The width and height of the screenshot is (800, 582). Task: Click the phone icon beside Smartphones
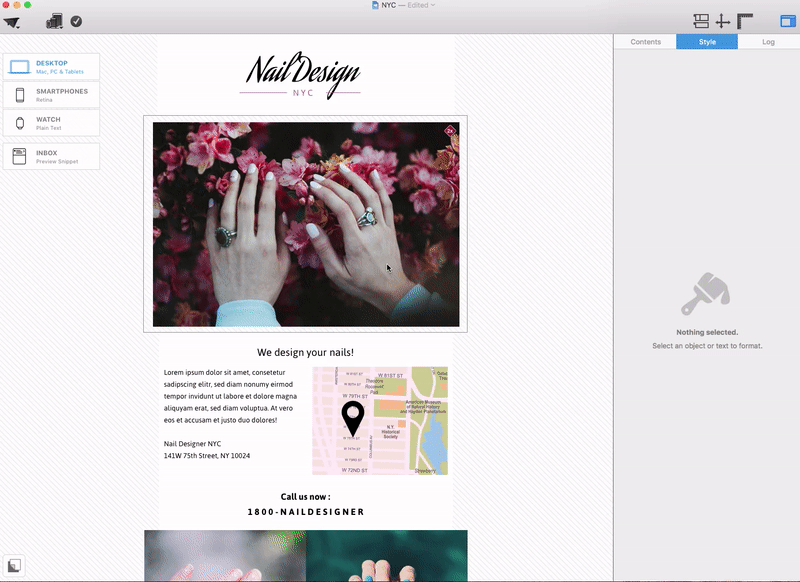[x=20, y=95]
